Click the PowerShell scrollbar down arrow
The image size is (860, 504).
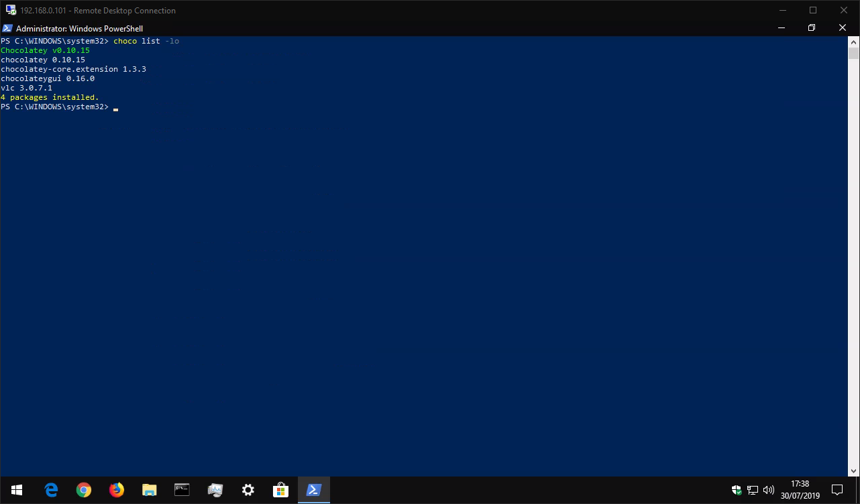click(x=853, y=471)
